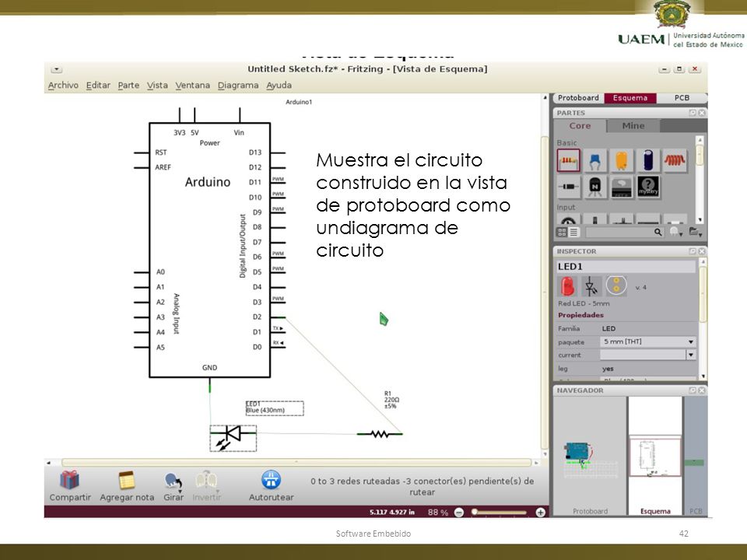Open the Archivo menu
The image size is (747, 560).
point(63,86)
